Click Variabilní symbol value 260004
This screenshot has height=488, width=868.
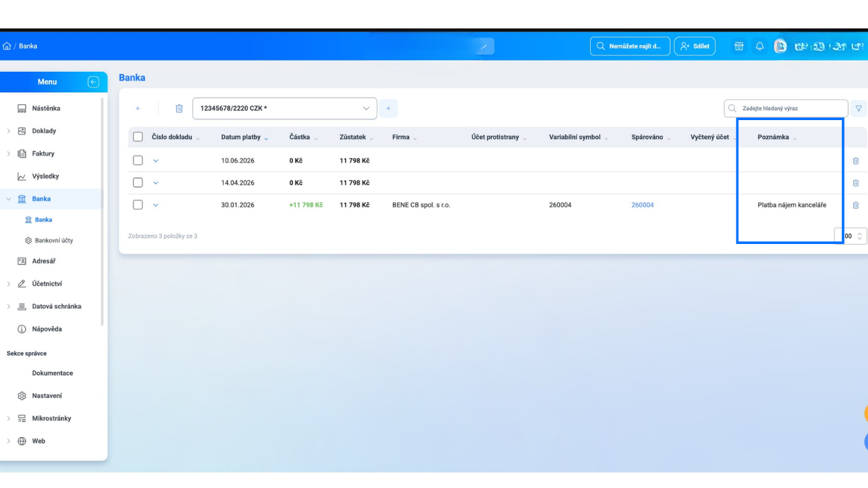(x=560, y=205)
